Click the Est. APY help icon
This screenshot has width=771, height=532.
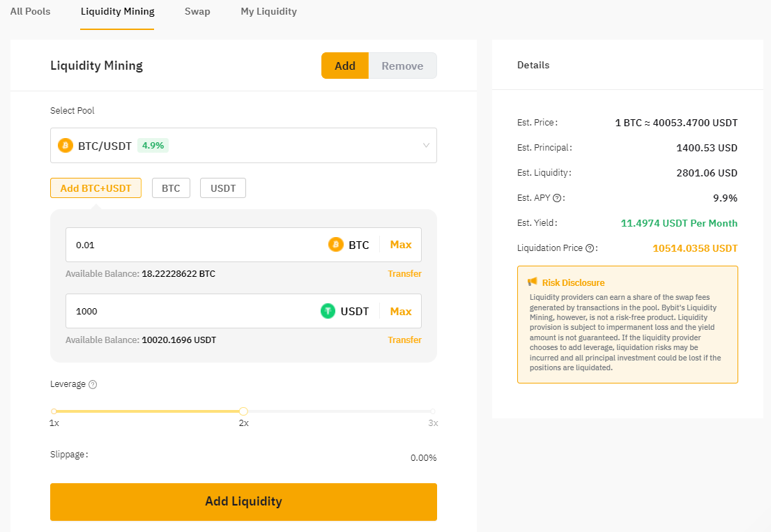[556, 198]
